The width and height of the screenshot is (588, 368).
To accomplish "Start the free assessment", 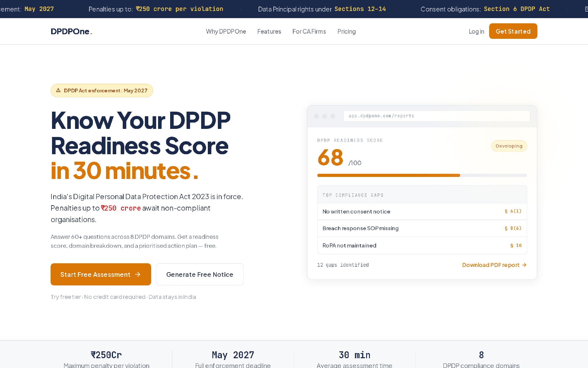I will 101,274.
